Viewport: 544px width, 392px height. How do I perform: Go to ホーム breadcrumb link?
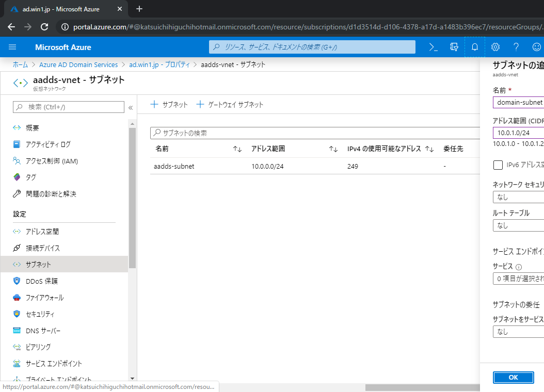click(x=20, y=65)
